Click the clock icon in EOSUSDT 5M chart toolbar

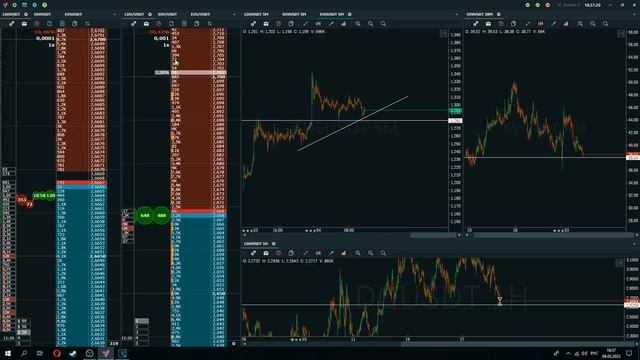click(x=278, y=24)
